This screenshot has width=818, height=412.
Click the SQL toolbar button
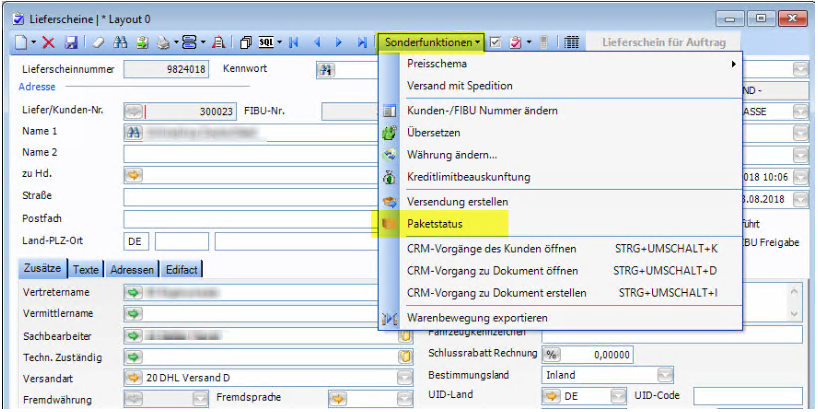point(267,42)
